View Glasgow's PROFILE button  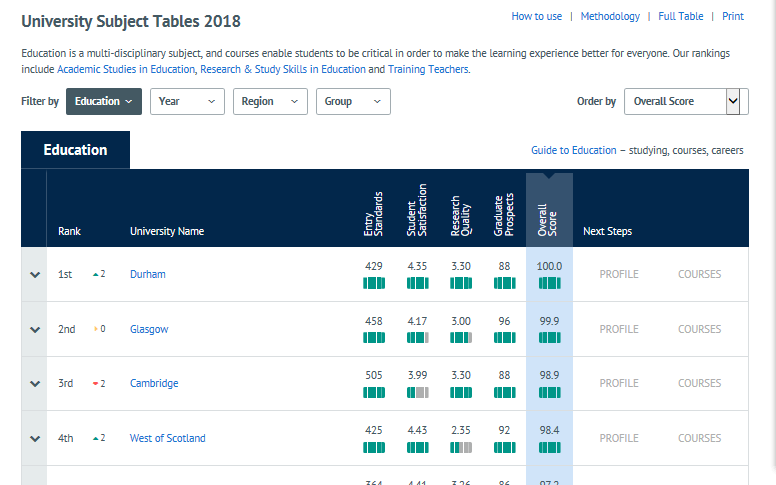(x=618, y=329)
